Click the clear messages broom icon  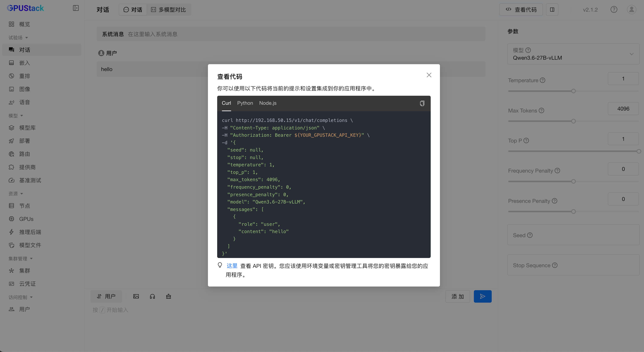pyautogui.click(x=168, y=296)
